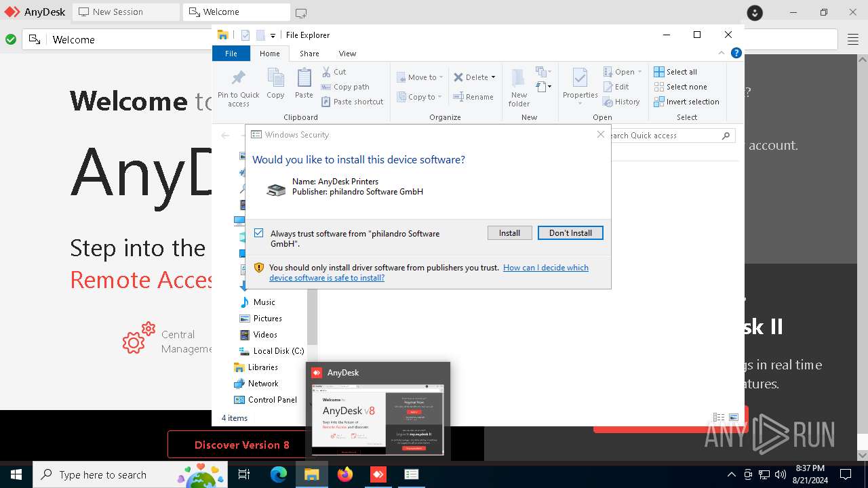Click the Cut scissors icon
The width and height of the screenshot is (868, 488).
(326, 71)
